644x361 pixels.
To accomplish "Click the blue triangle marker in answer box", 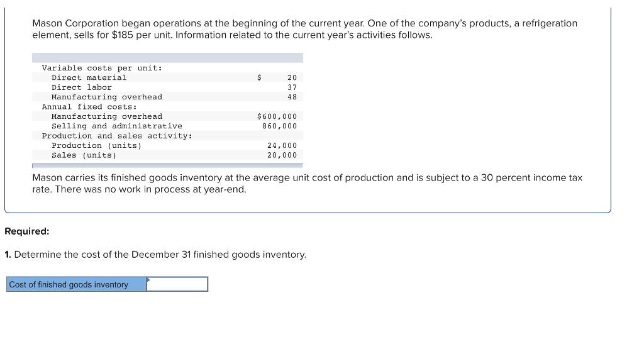I will [148, 280].
